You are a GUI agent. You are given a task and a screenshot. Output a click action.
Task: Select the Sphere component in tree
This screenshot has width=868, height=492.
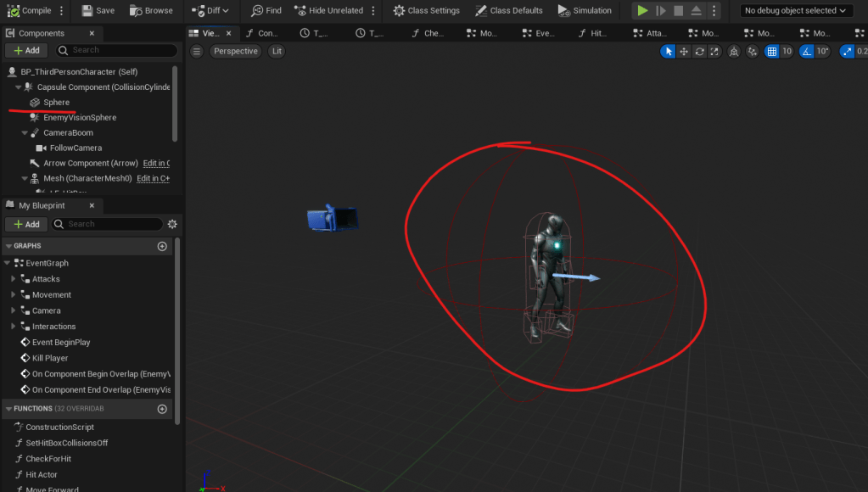click(56, 103)
